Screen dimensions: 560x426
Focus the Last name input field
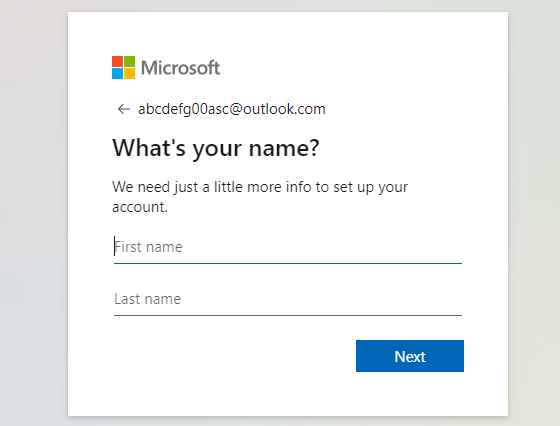pyautogui.click(x=288, y=299)
